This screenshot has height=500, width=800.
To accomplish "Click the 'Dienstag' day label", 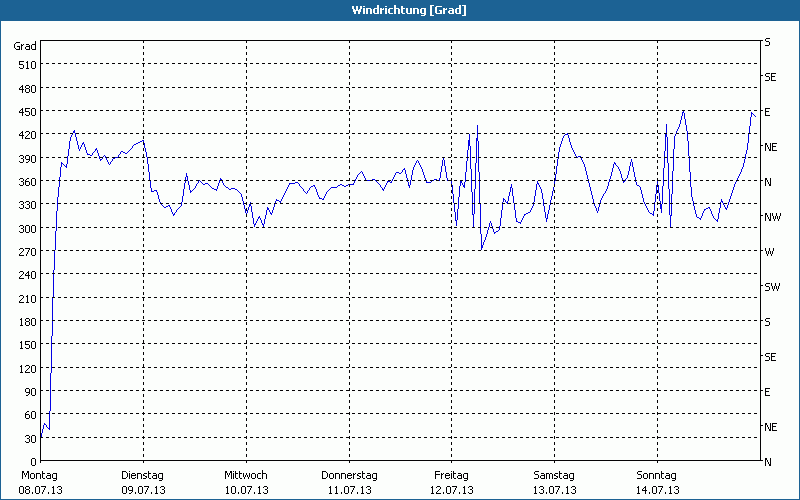I will (142, 476).
